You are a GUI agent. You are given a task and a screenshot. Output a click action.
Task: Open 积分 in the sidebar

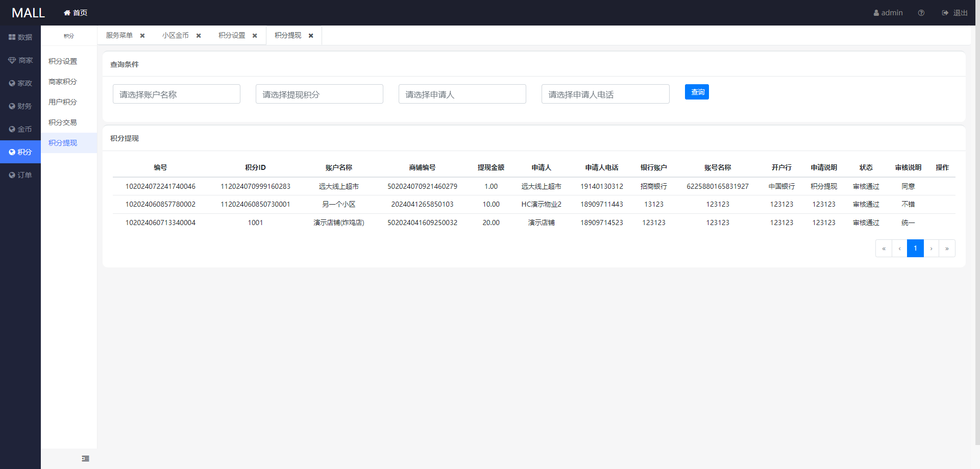[20, 152]
